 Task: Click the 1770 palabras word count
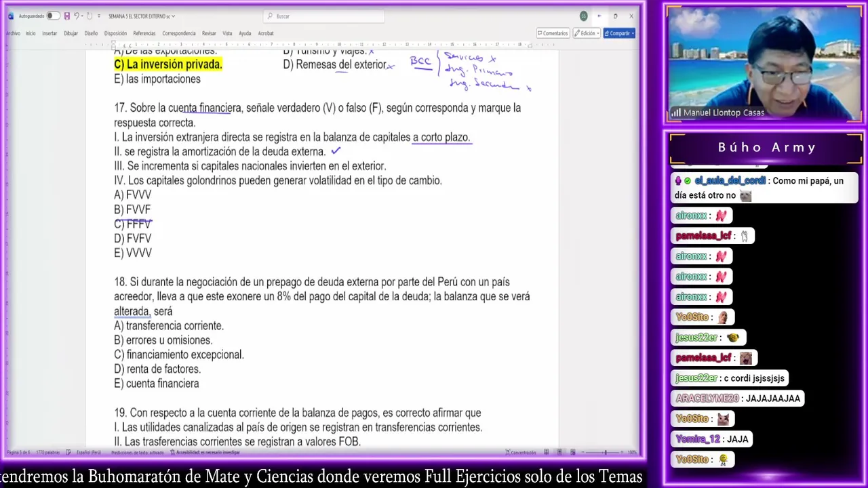tap(48, 452)
